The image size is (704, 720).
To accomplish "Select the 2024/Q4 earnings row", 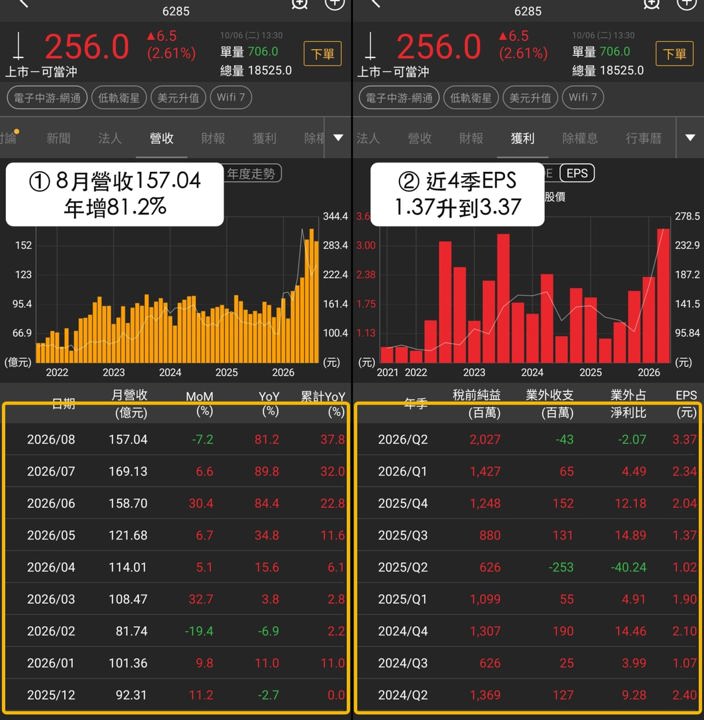I will click(x=528, y=631).
